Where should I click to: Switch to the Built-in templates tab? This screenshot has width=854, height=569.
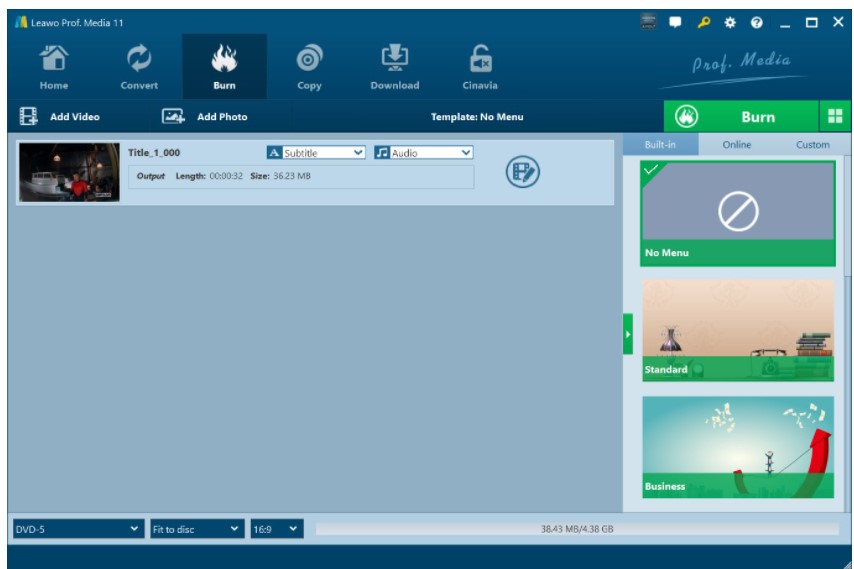click(x=660, y=145)
